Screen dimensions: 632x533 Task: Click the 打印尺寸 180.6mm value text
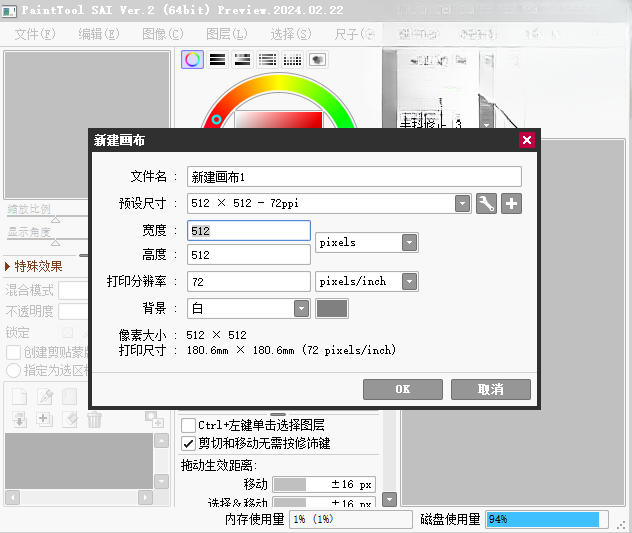pos(291,350)
